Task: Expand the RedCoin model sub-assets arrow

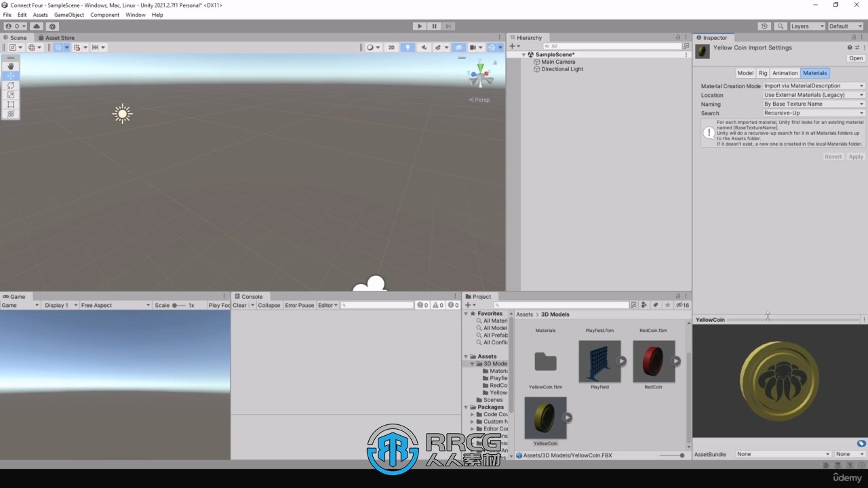Action: point(676,361)
